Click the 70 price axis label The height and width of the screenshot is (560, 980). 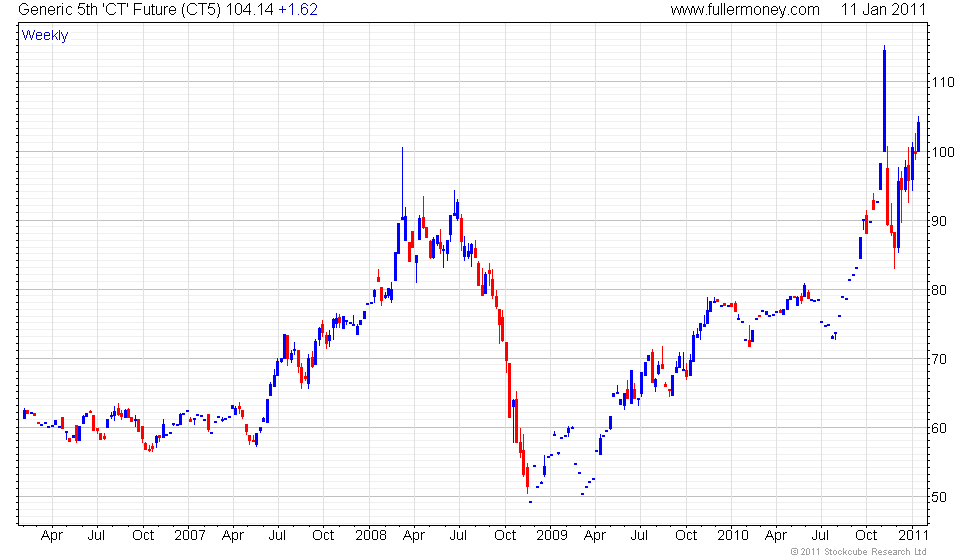coord(939,359)
